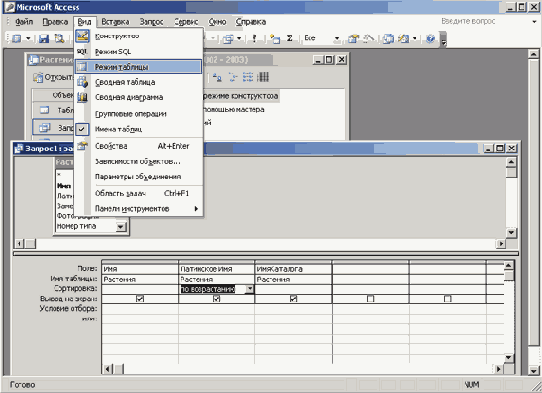Select Параметры объединения menu item
The width and height of the screenshot is (542, 393).
click(139, 177)
